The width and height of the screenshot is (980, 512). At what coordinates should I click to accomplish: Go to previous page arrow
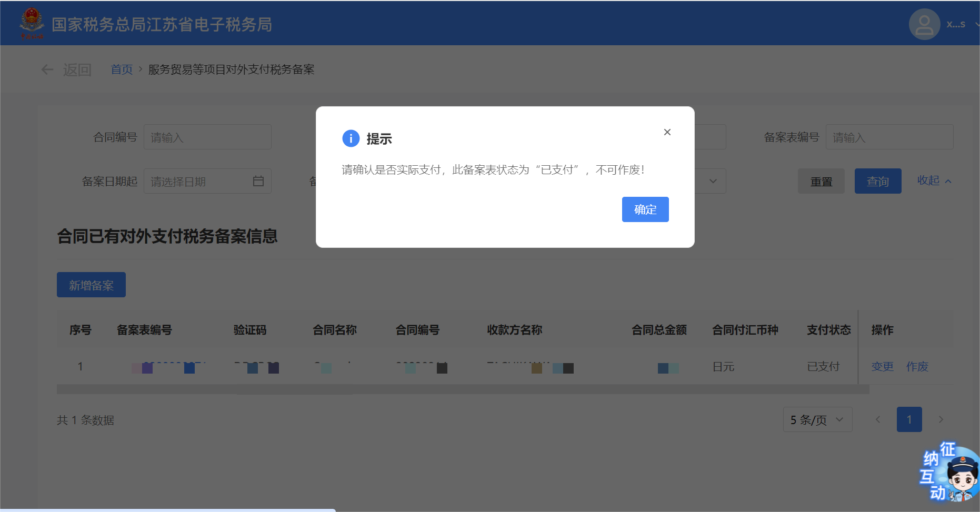[x=877, y=419]
